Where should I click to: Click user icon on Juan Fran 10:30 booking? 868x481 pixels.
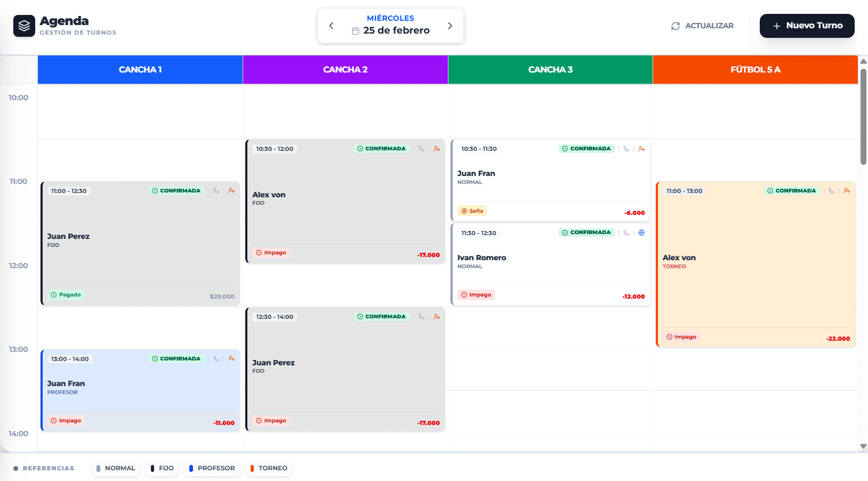pyautogui.click(x=641, y=149)
